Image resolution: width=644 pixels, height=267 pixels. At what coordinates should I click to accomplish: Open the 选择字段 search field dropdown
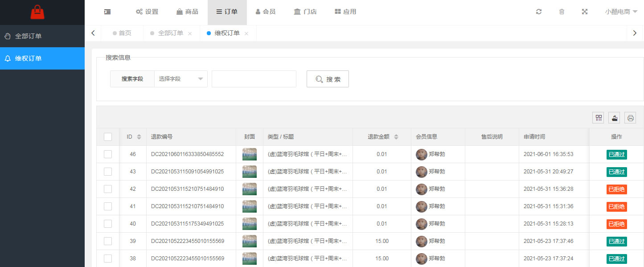pos(181,79)
